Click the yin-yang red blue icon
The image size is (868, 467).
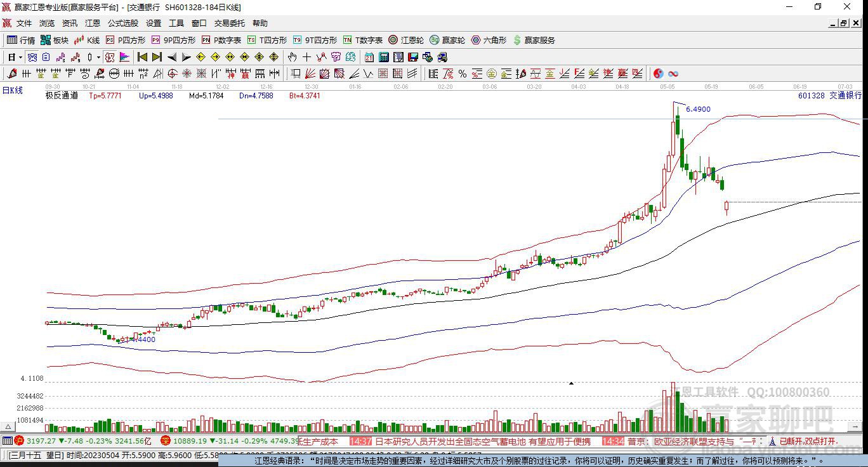click(658, 74)
